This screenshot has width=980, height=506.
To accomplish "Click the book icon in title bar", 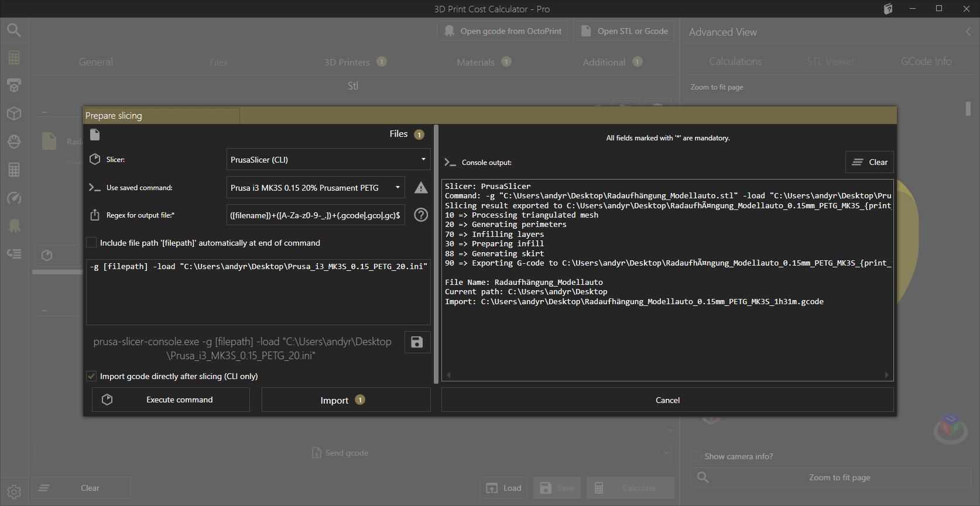I will (888, 9).
